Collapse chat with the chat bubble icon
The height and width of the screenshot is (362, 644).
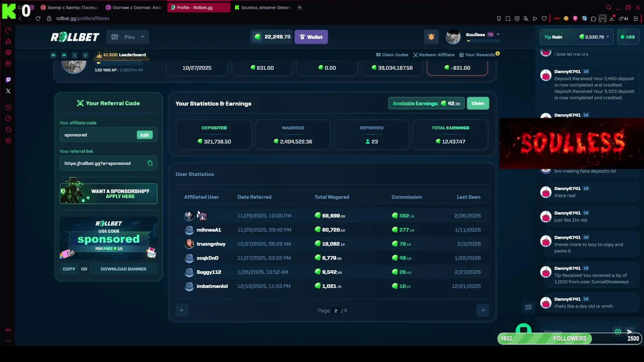coord(528,307)
